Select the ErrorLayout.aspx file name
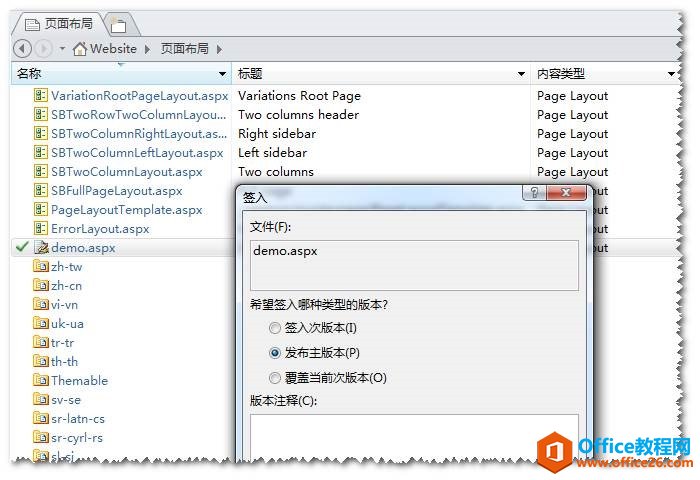This screenshot has height=480, width=700. click(x=100, y=229)
